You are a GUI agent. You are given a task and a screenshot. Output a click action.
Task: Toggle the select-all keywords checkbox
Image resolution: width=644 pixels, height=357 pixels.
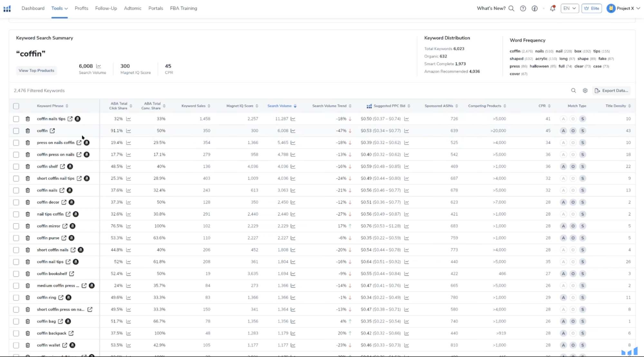coord(16,106)
